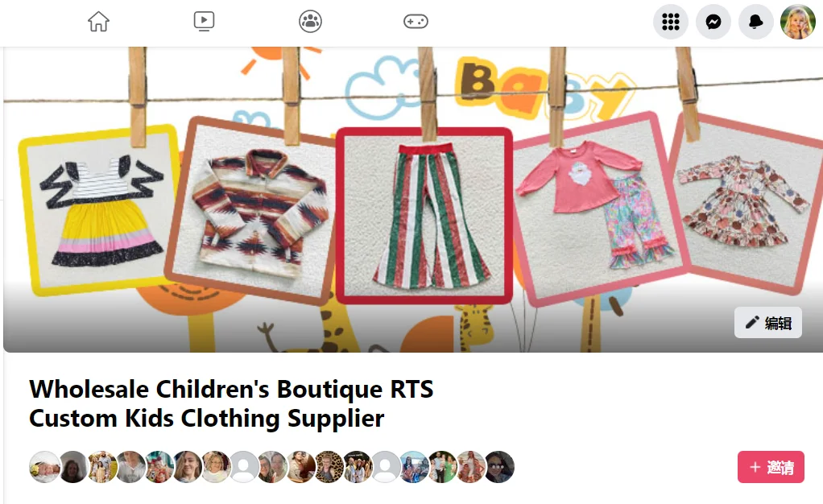Click the first member avatar in the row
This screenshot has width=823, height=504.
pyautogui.click(x=44, y=467)
